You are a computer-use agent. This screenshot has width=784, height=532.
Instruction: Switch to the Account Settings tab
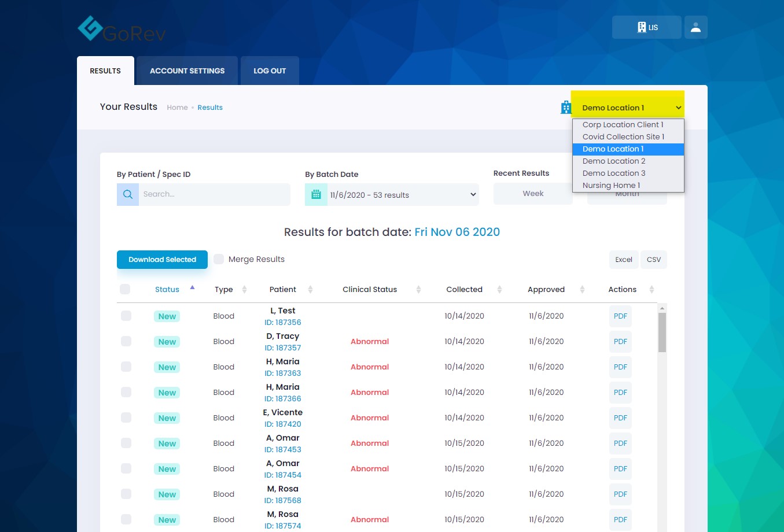pyautogui.click(x=187, y=71)
